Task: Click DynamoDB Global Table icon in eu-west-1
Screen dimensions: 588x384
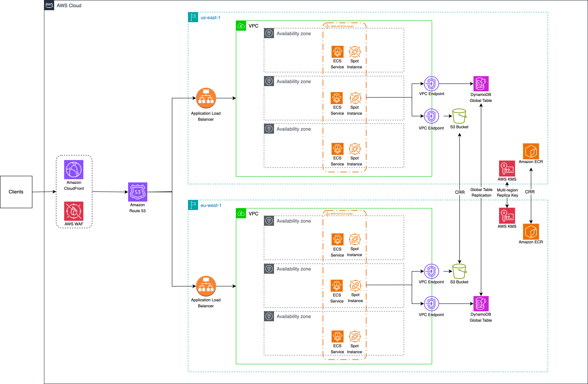Action: pyautogui.click(x=481, y=303)
